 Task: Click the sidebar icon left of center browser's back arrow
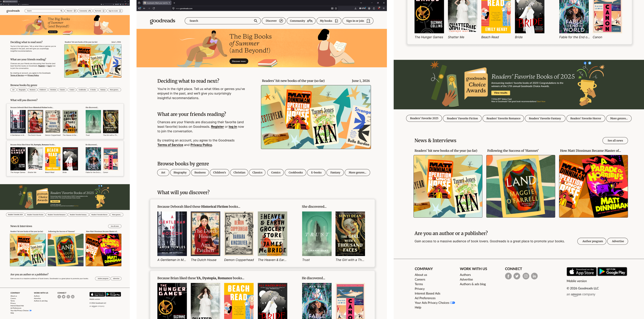click(x=140, y=8)
